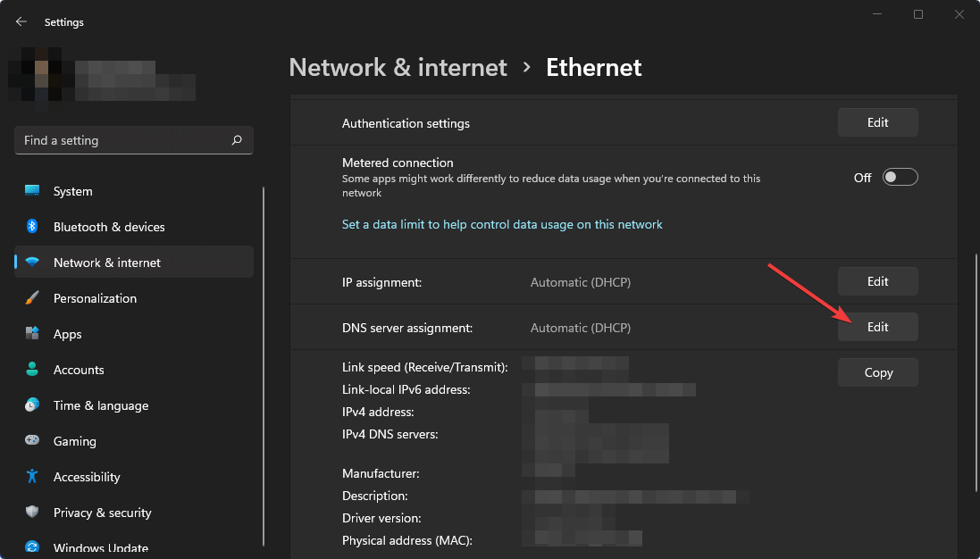This screenshot has width=980, height=559.
Task: Edit the DNS server assignment
Action: 877,327
